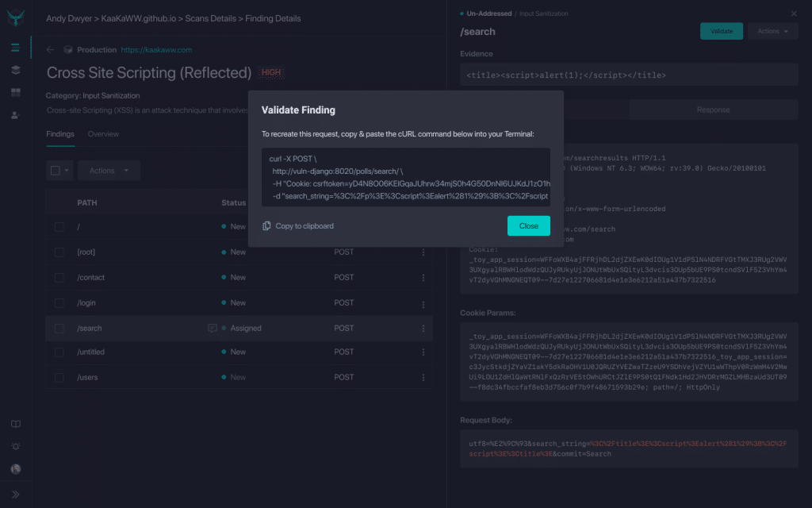Open the select-all dropdown arrow
This screenshot has width=812, height=508.
pos(67,171)
